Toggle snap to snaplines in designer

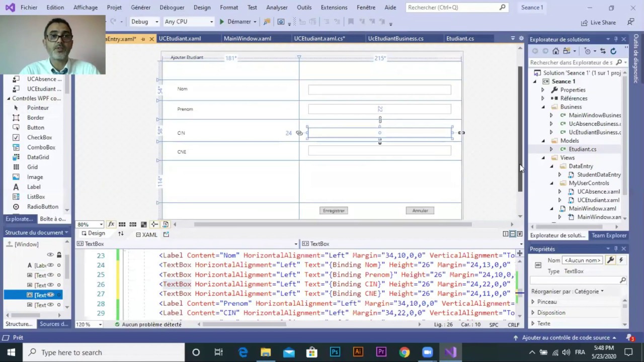coord(154,224)
